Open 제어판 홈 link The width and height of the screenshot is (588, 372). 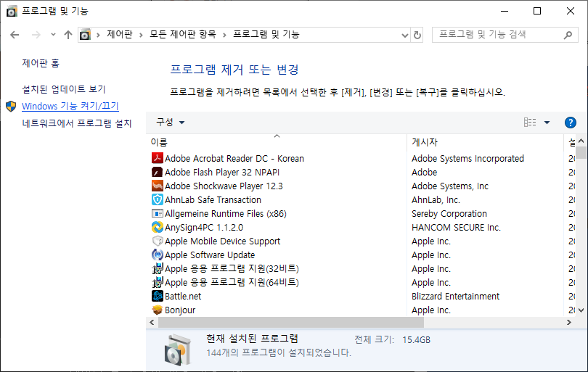[x=41, y=63]
